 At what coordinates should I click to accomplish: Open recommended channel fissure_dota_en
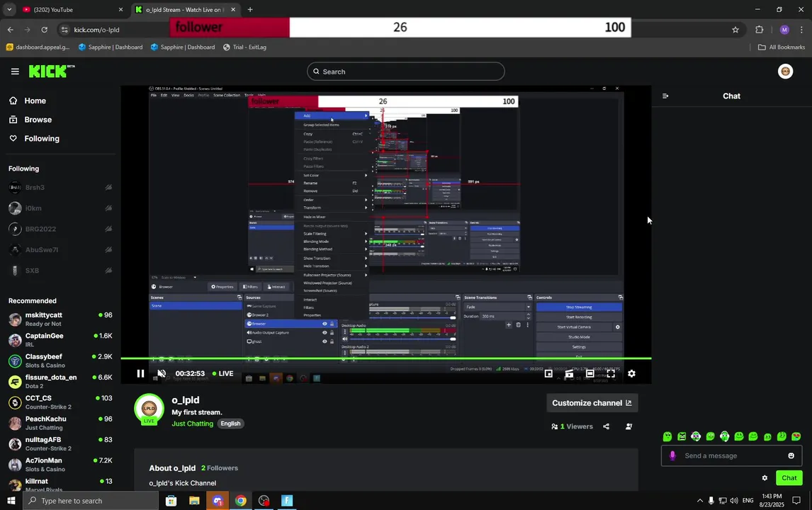click(61, 381)
